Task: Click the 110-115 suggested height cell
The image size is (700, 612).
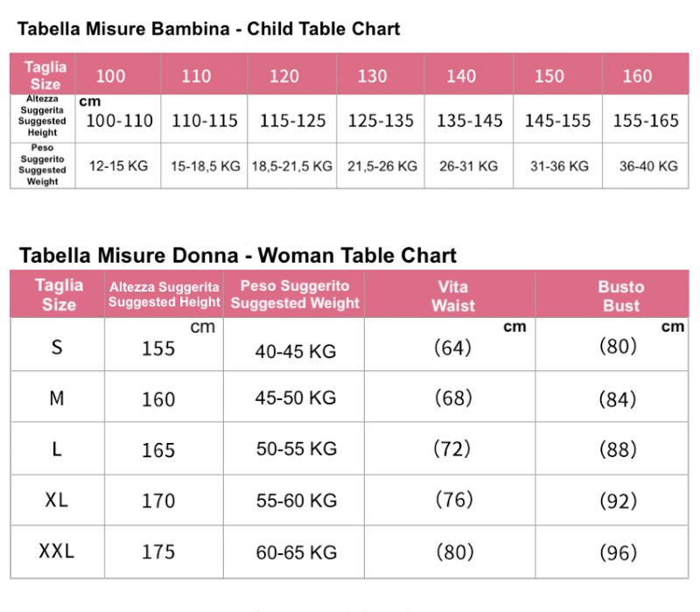Action: pyautogui.click(x=205, y=121)
